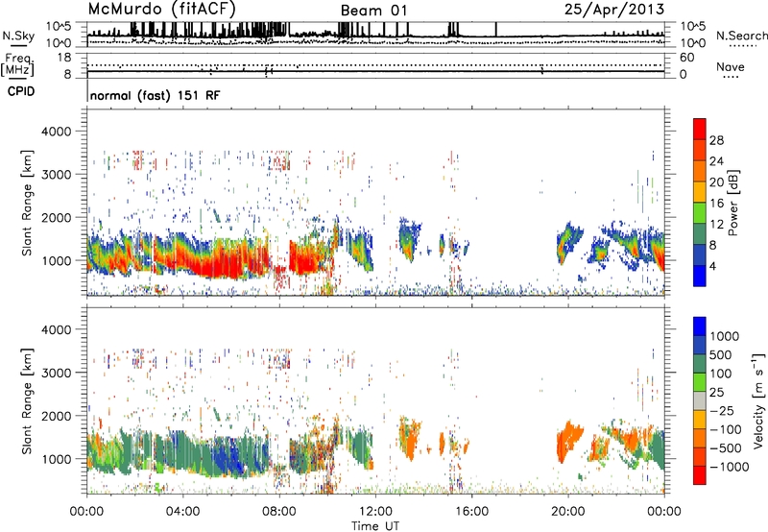
Task: Click the 'N.Search' legend label
Action: [x=741, y=36]
